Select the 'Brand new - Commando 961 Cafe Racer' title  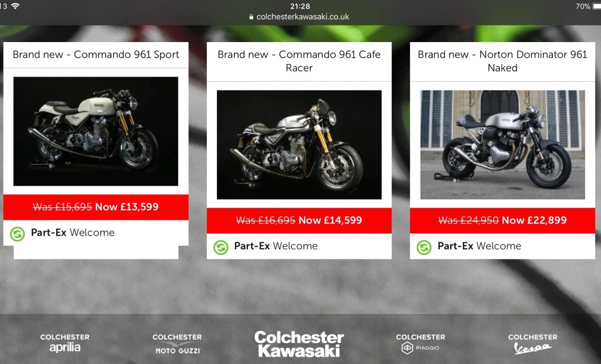(x=299, y=61)
